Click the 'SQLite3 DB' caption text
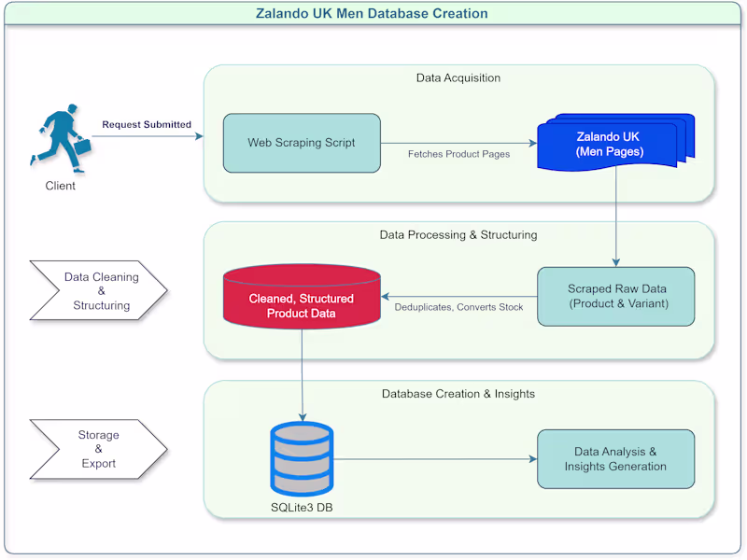Viewport: 747px width, 560px height. tap(302, 508)
